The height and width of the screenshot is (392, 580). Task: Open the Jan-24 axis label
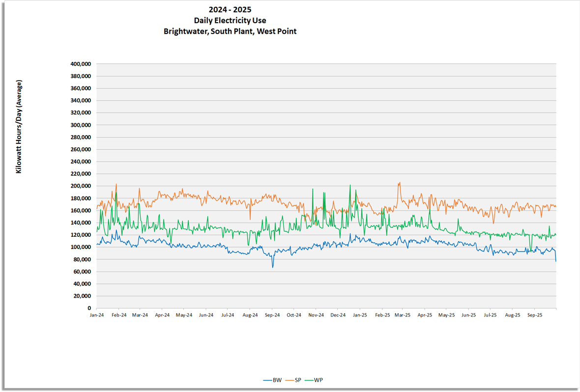tap(97, 314)
